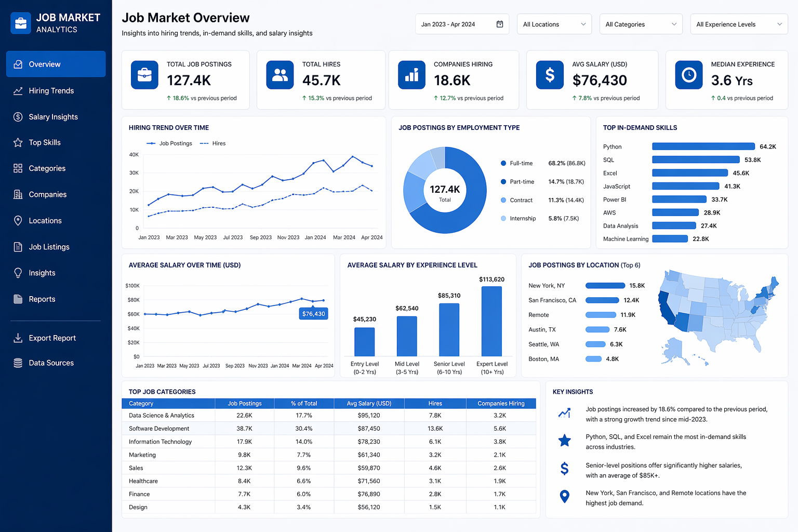Open the Insights lightbulb icon

click(18, 272)
